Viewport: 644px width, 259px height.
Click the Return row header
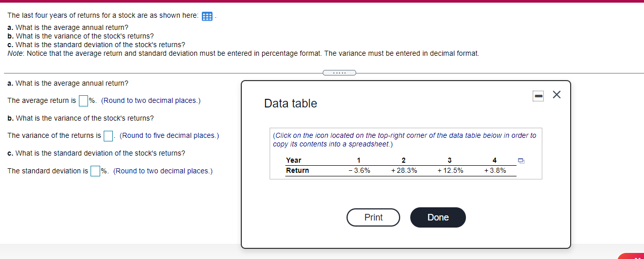coord(297,171)
